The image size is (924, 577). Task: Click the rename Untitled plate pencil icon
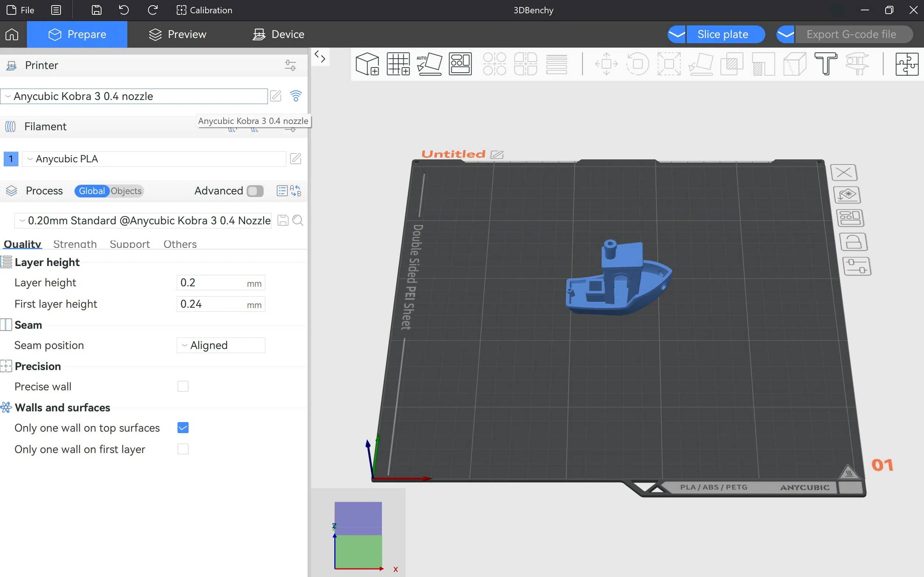click(x=497, y=155)
